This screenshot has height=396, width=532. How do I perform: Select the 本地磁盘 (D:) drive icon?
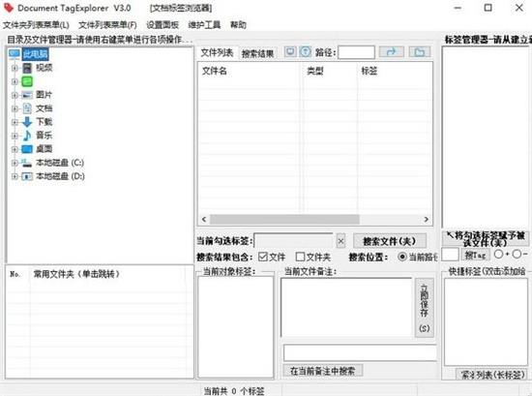click(x=27, y=176)
